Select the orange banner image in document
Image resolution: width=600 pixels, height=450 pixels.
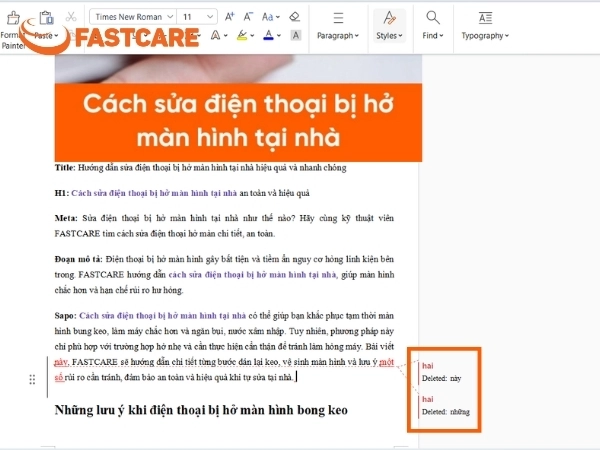238,122
